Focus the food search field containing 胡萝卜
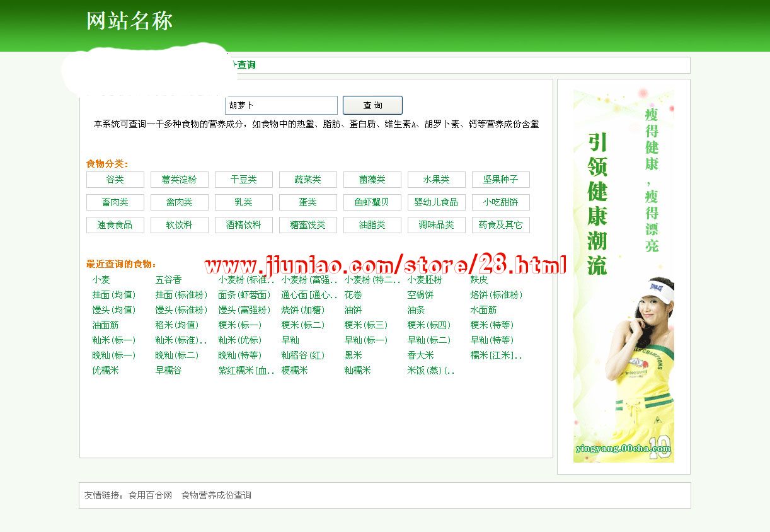 point(282,105)
